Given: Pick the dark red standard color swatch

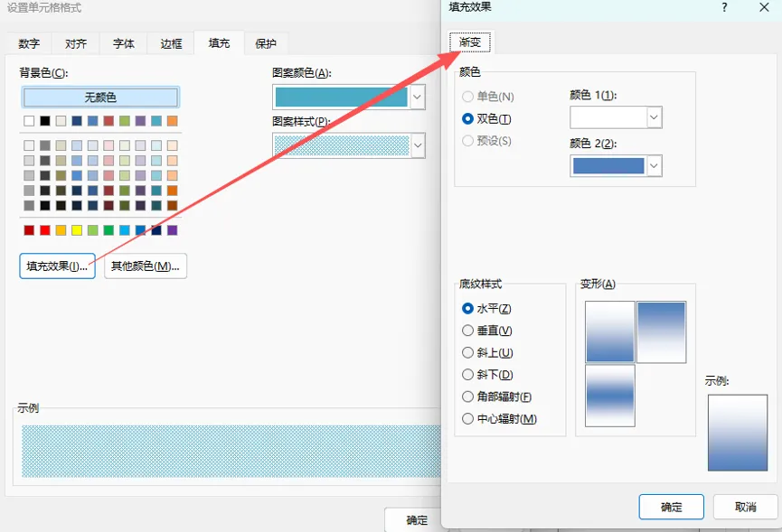Looking at the screenshot, I should pyautogui.click(x=29, y=230).
